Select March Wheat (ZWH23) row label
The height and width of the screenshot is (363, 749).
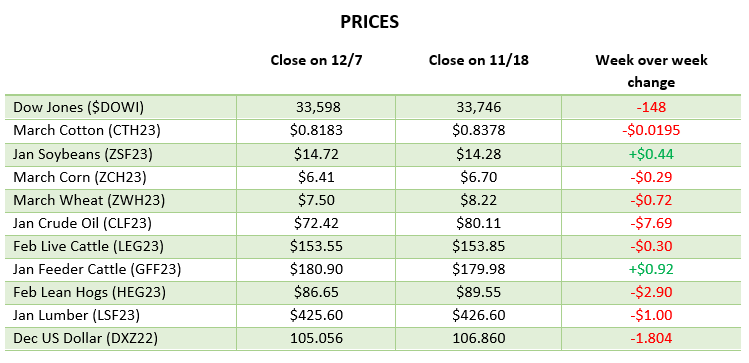point(89,200)
